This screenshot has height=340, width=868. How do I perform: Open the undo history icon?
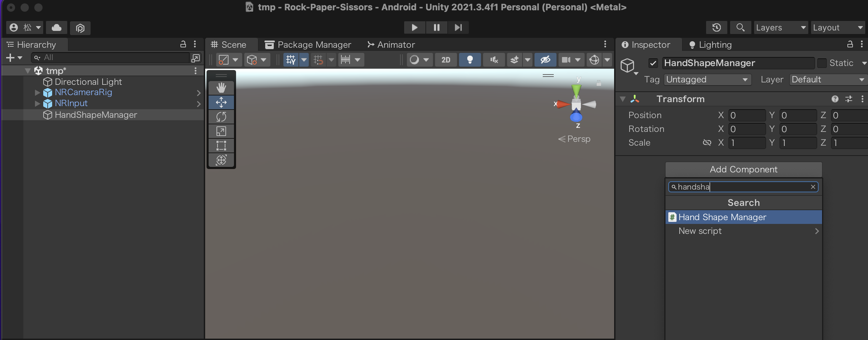tap(716, 27)
